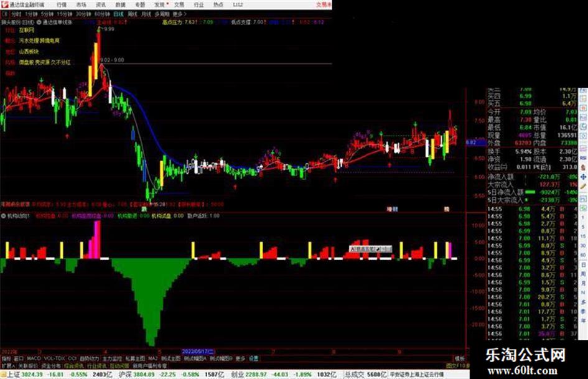The width and height of the screenshot is (588, 379).
Task: Select the 测试辅图A indicator tab
Action: click(x=195, y=358)
